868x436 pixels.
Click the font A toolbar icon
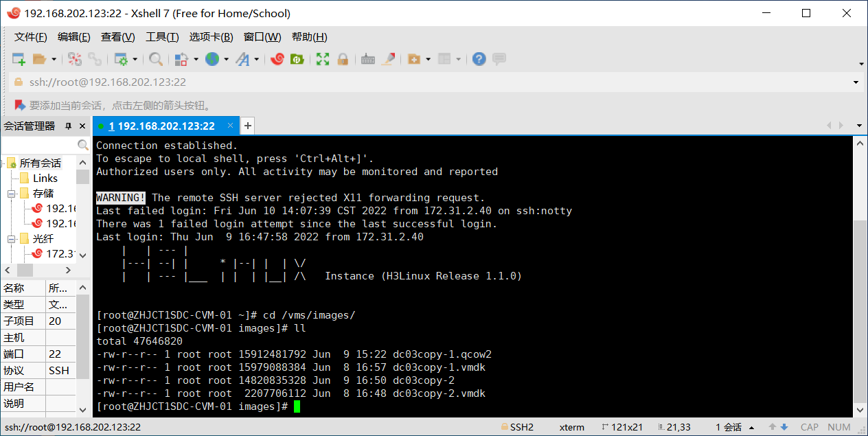(x=242, y=59)
